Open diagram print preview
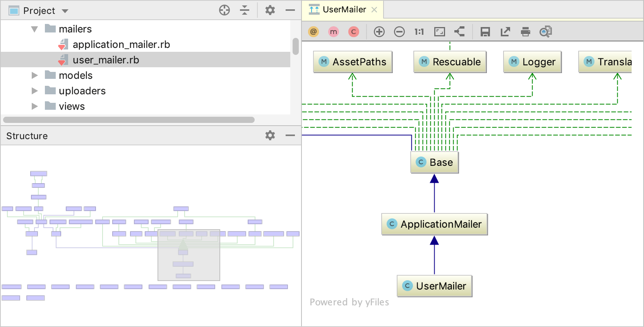Viewport: 644px width, 327px height. coord(546,32)
